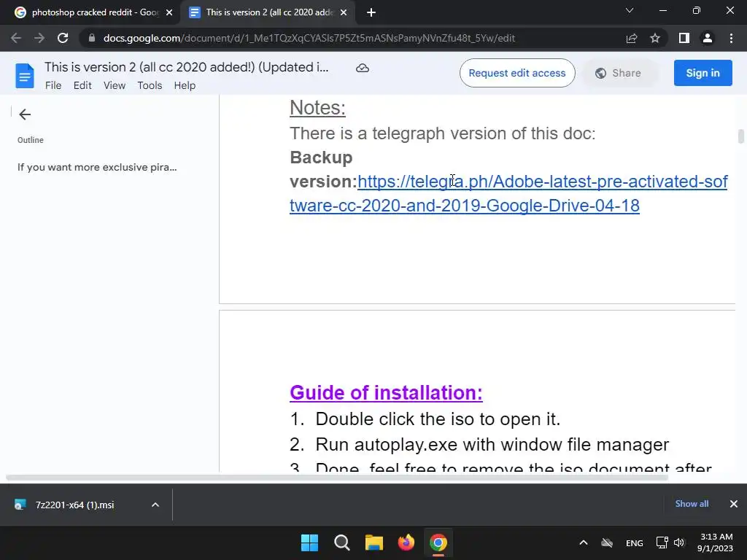Show hidden system tray icons
This screenshot has width=747, height=560.
(x=583, y=542)
